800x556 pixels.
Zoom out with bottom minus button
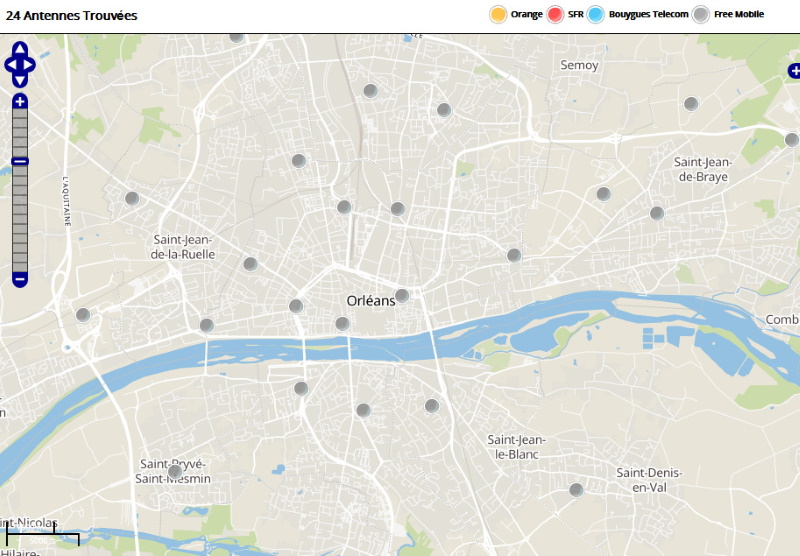(20, 279)
